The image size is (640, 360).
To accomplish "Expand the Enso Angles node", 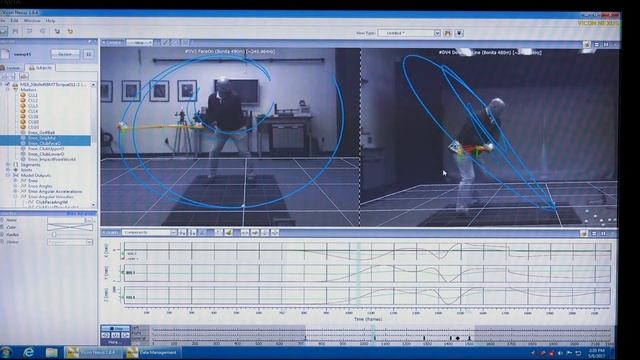I will [x=16, y=186].
